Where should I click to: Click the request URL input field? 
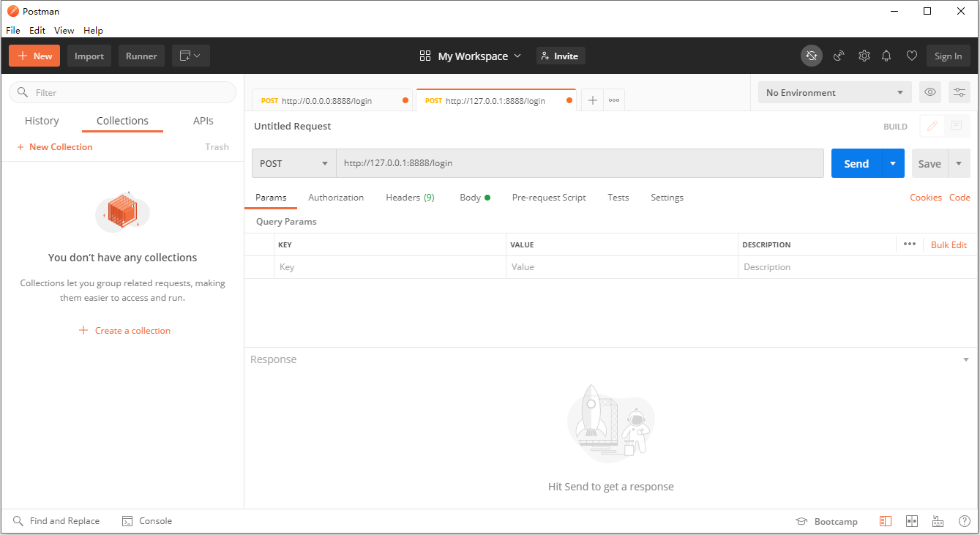click(x=580, y=163)
